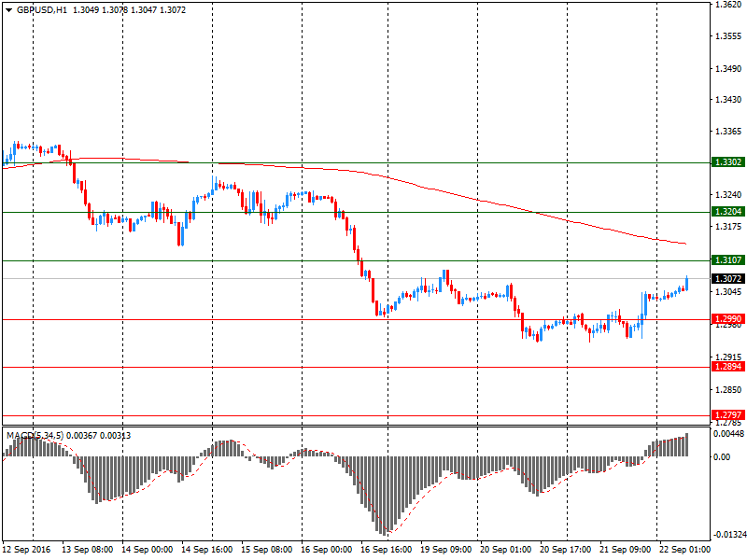The width and height of the screenshot is (747, 560).
Task: Click the 13 Sep 08:00 time label
Action: point(87,550)
